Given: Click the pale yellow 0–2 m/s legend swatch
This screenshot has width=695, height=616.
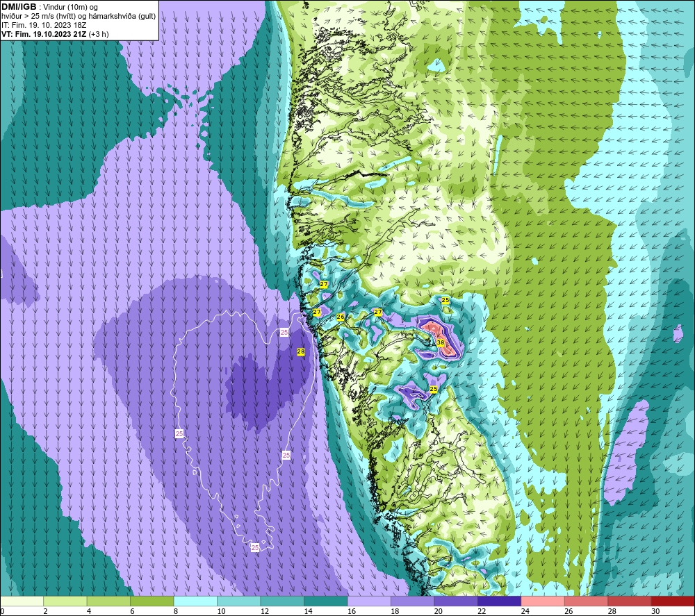Looking at the screenshot, I should click(x=22, y=601).
